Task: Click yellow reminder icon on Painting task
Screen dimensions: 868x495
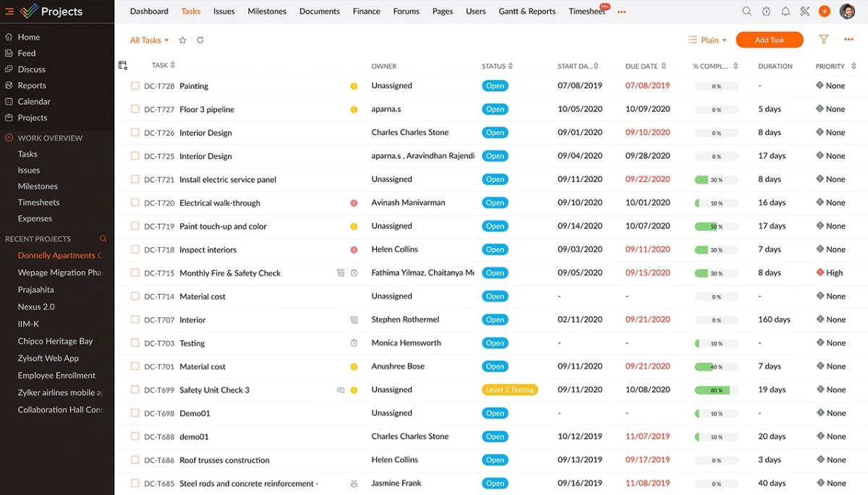Action: (354, 86)
